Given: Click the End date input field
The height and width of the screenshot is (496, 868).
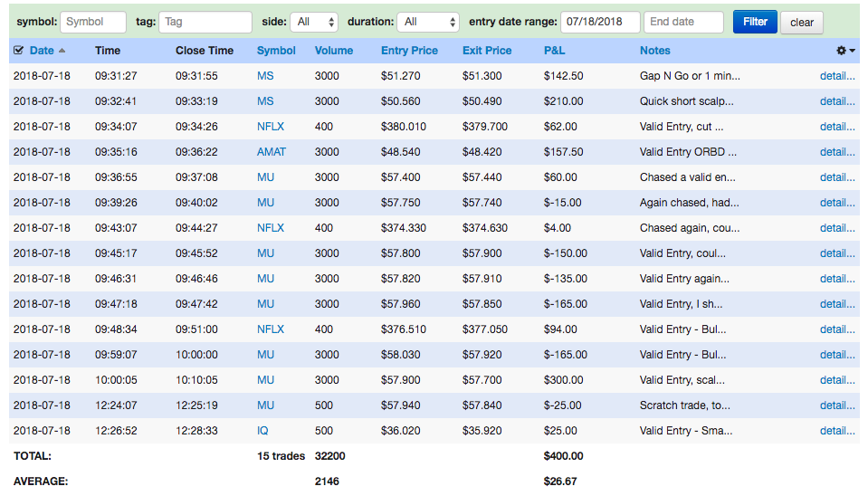Looking at the screenshot, I should click(x=683, y=22).
